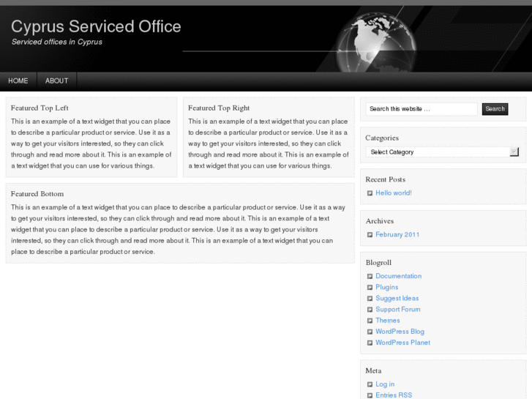
Task: Visit the Support Forum link
Action: pyautogui.click(x=398, y=310)
